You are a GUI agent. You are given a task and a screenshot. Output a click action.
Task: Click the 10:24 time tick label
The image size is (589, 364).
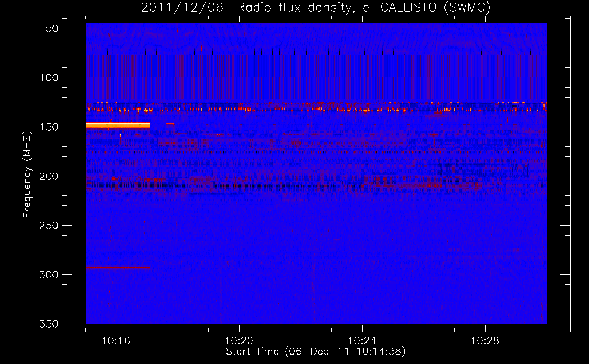[x=362, y=341]
